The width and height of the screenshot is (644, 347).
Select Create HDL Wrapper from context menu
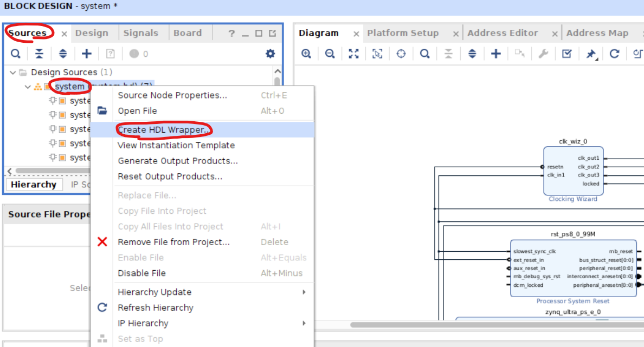tap(164, 130)
